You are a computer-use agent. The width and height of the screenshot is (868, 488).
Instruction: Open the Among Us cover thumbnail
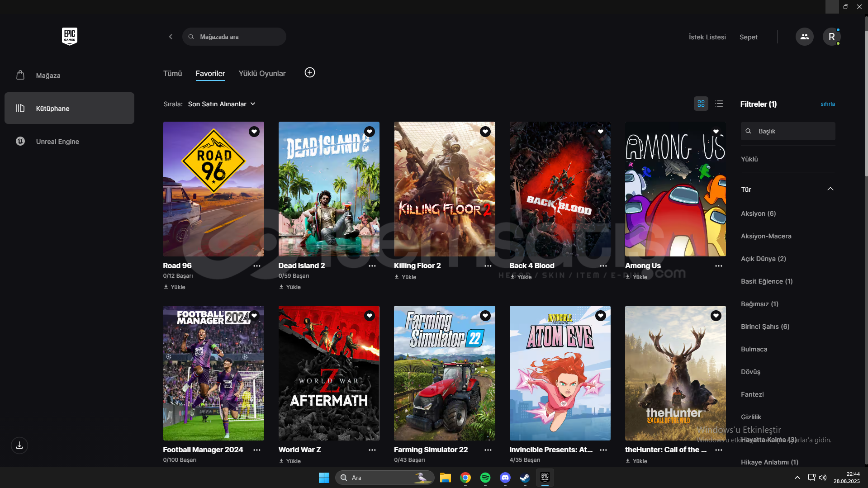pyautogui.click(x=675, y=189)
